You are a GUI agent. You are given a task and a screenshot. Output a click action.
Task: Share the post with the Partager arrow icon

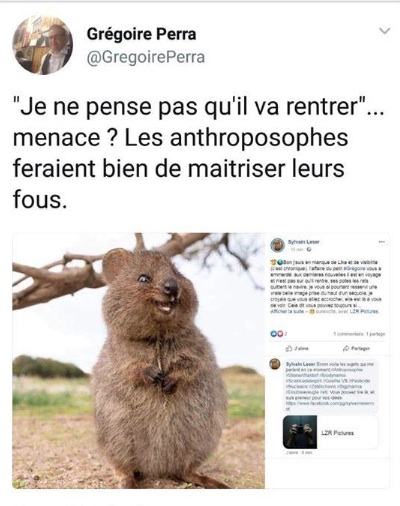click(x=346, y=349)
